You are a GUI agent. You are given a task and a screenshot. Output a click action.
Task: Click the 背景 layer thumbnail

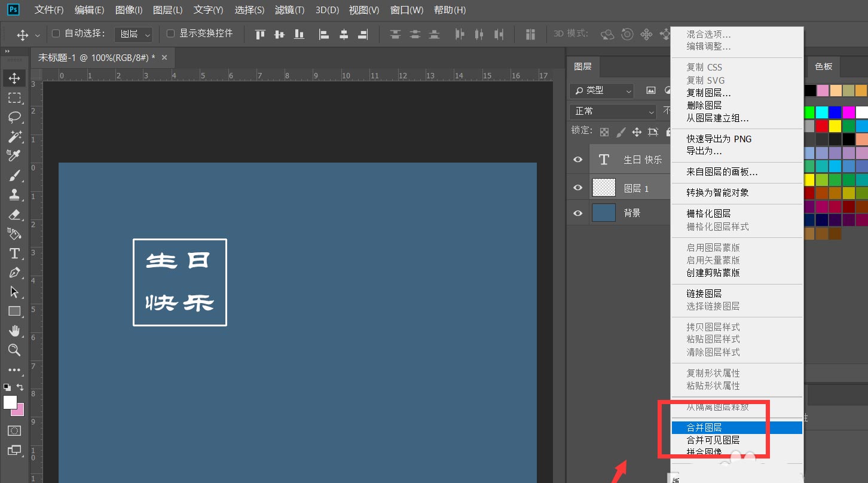coord(604,213)
